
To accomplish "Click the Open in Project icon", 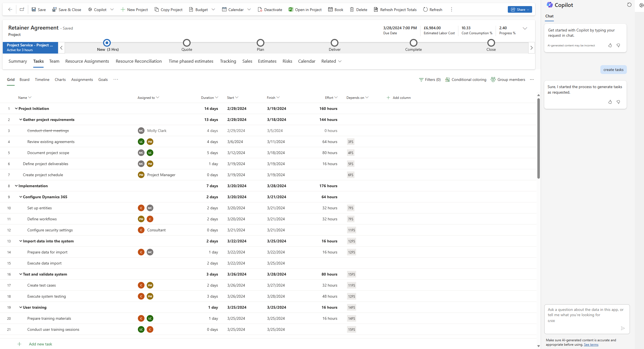I will [291, 9].
